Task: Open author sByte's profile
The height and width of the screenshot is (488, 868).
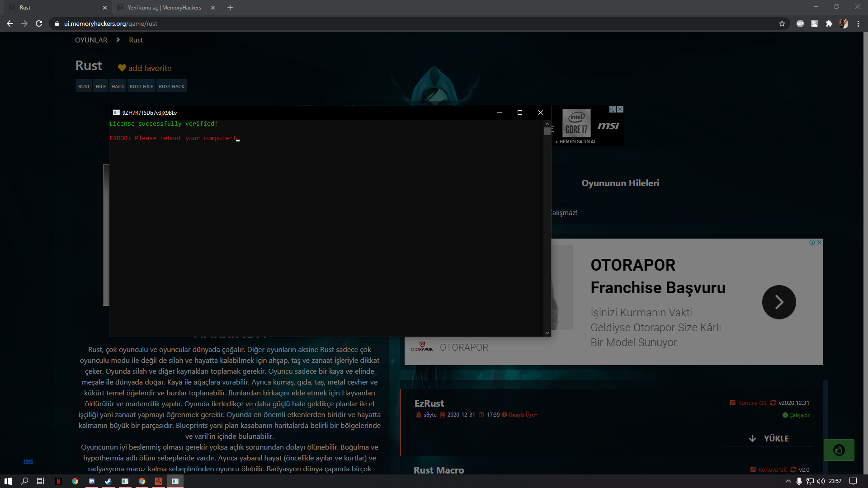Action: tap(430, 415)
